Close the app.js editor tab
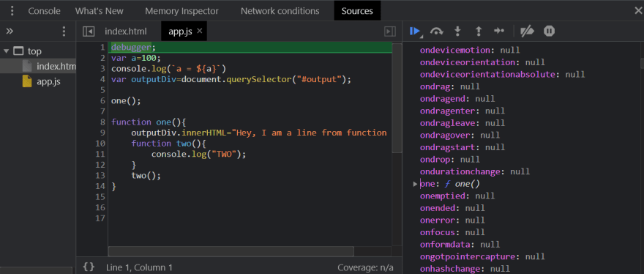The image size is (644, 274). coord(200,31)
